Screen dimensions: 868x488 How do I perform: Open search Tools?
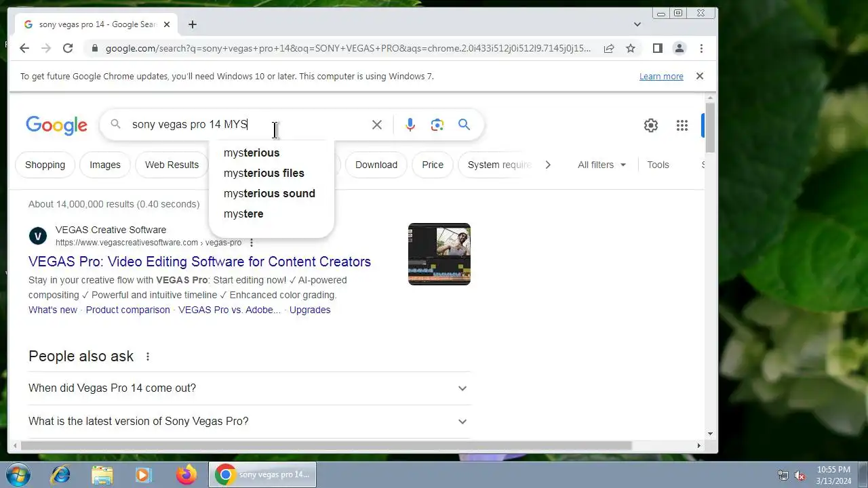pos(658,165)
